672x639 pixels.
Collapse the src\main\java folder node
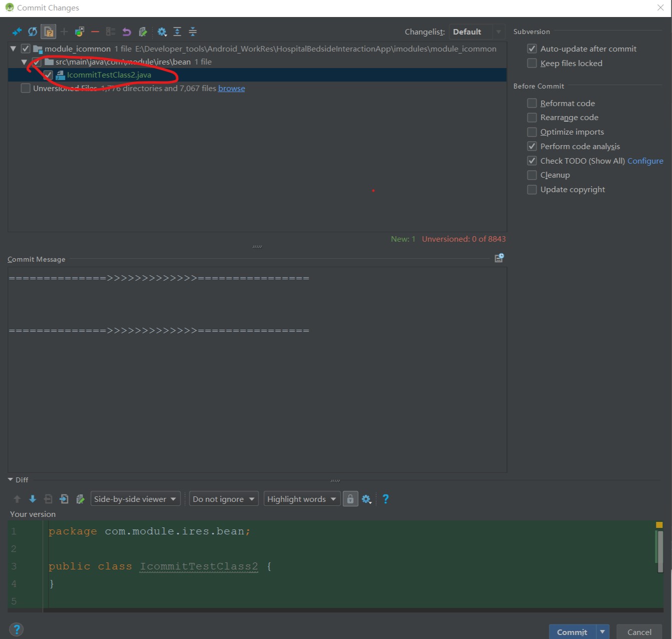tap(24, 62)
